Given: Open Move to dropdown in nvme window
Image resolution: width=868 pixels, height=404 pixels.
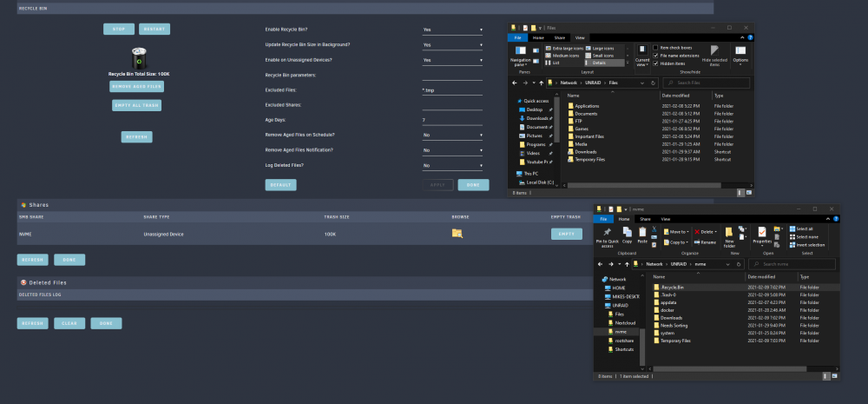Looking at the screenshot, I should [676, 232].
